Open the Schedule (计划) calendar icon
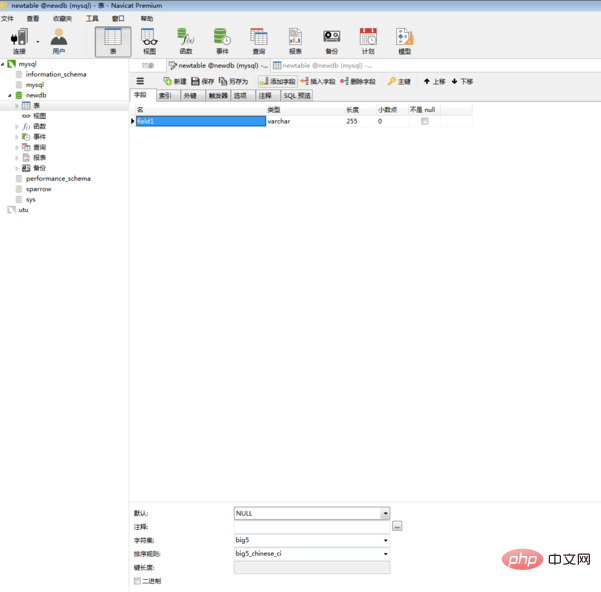 click(368, 41)
